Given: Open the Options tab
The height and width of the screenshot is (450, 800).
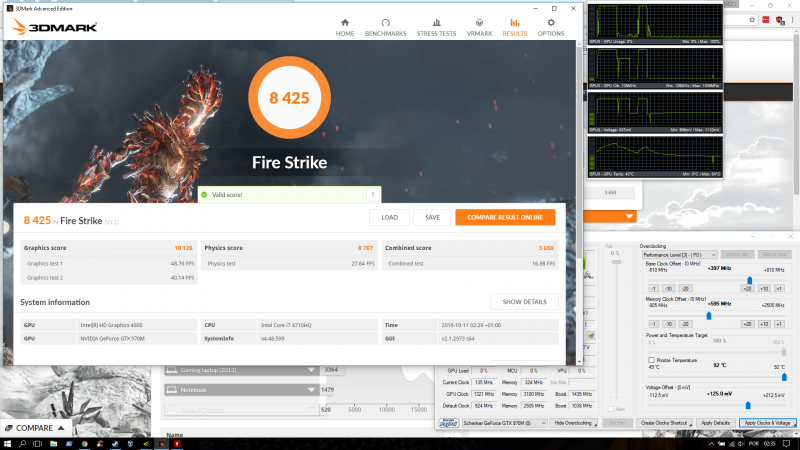Looking at the screenshot, I should (551, 28).
